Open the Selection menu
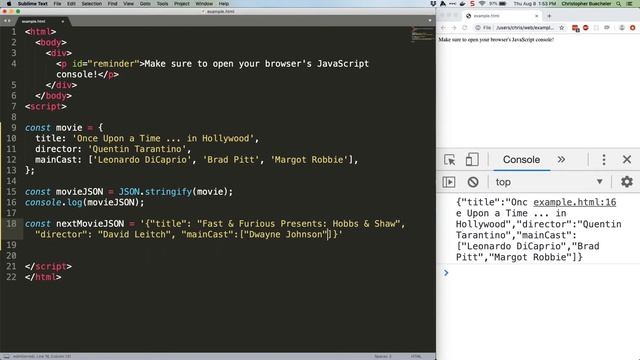The width and height of the screenshot is (640, 360). (91, 3)
